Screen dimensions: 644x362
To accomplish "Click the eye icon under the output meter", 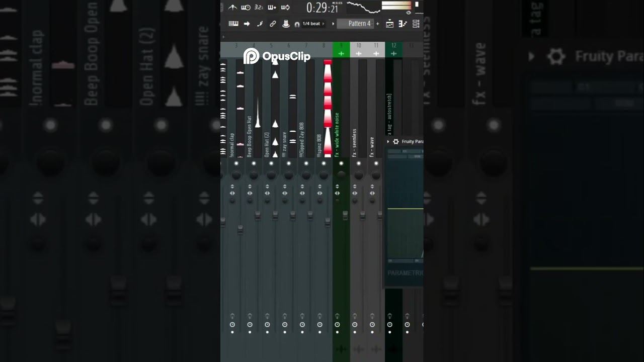I will 409,13.
